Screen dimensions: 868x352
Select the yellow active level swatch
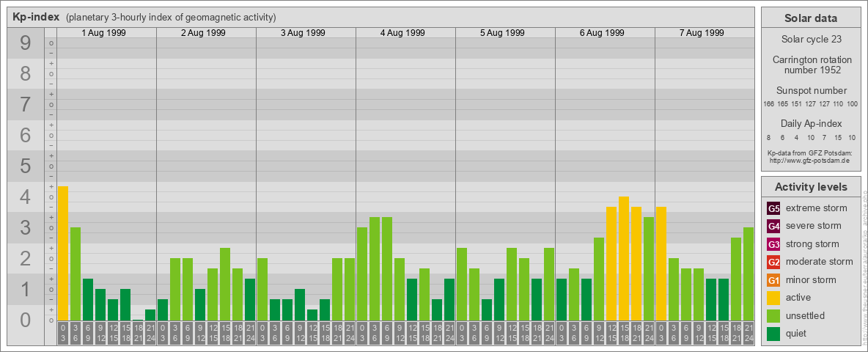[773, 298]
